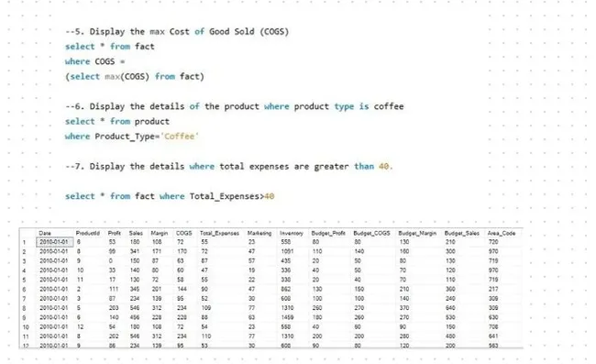Click the Profit value 203
The height and width of the screenshot is (364, 596).
[114, 308]
